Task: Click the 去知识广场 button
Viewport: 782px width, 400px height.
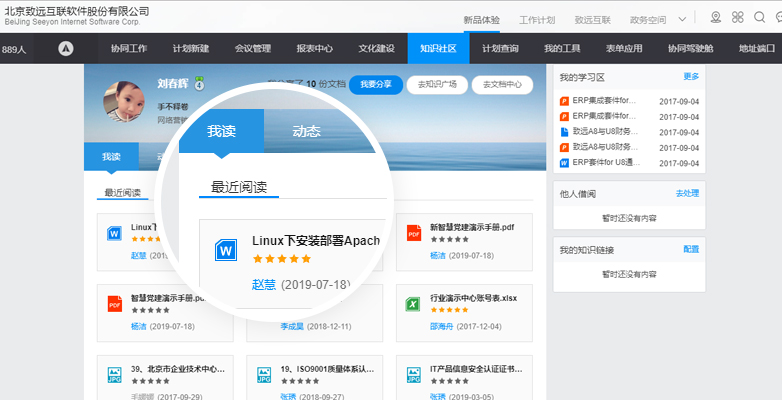Action: (437, 85)
